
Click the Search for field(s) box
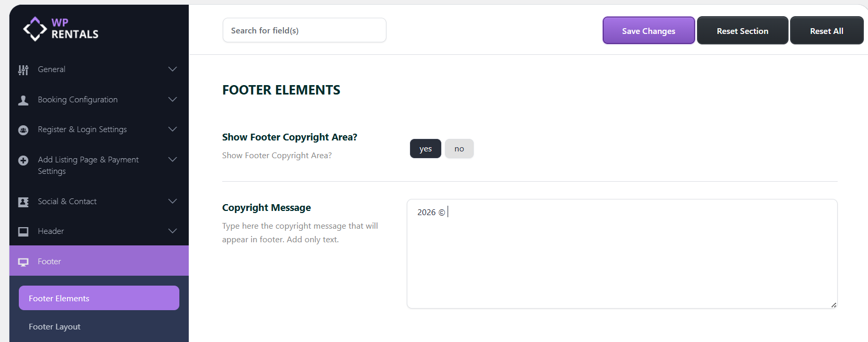point(304,30)
